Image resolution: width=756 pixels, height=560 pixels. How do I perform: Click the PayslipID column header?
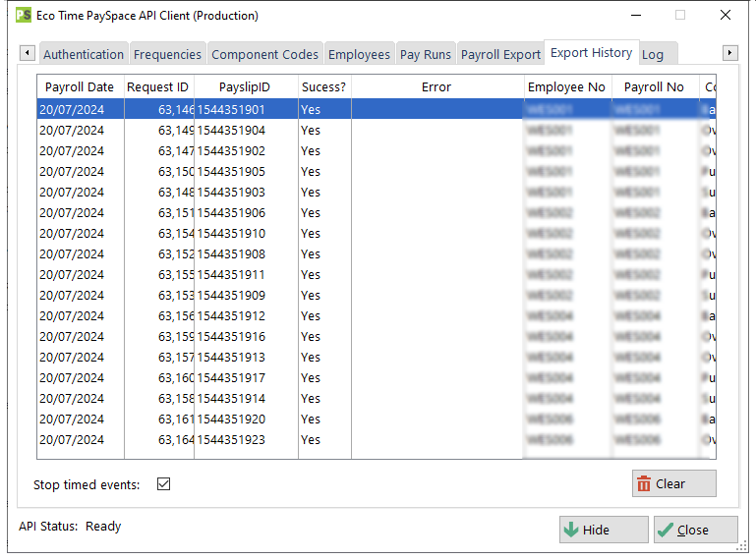pos(246,87)
